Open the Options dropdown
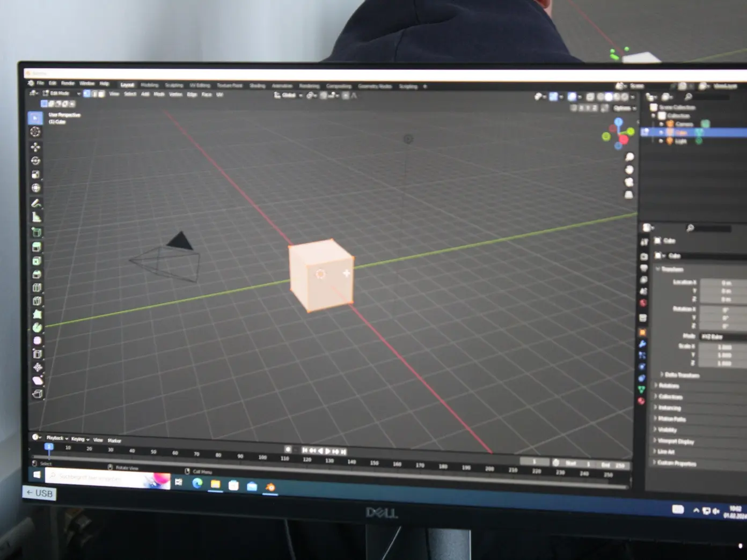The width and height of the screenshot is (747, 560). coord(624,108)
